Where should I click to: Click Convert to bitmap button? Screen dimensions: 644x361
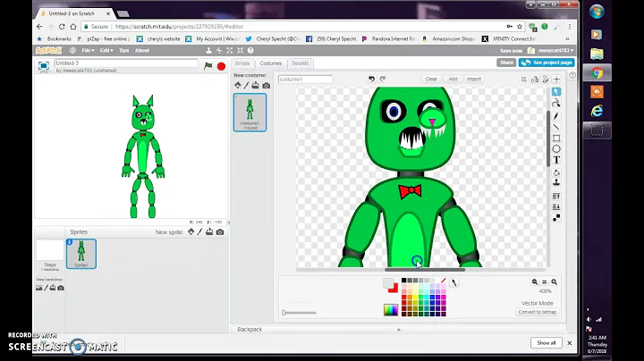point(538,312)
